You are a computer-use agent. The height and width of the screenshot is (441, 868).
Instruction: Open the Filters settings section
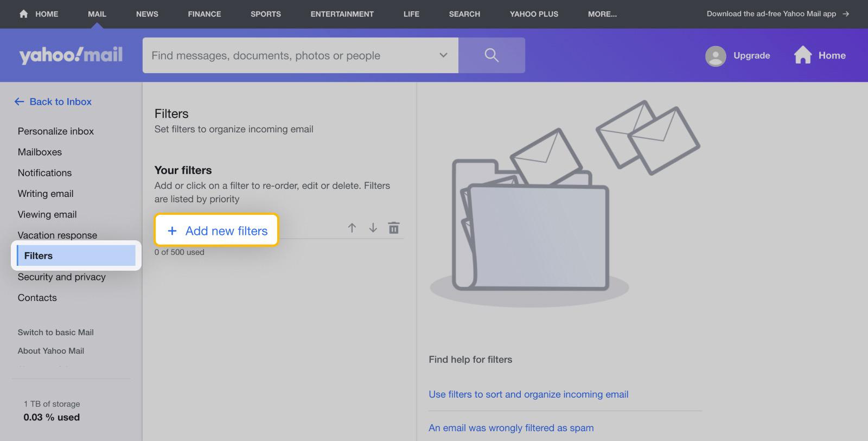(76, 255)
